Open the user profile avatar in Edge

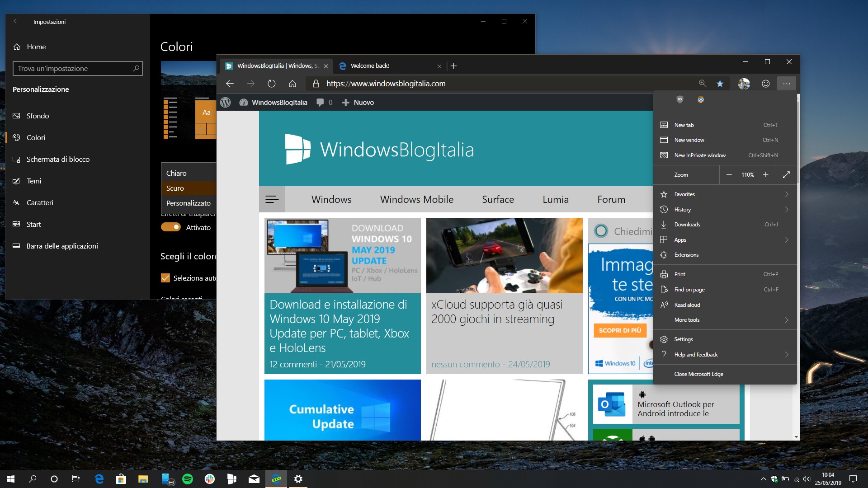(744, 84)
